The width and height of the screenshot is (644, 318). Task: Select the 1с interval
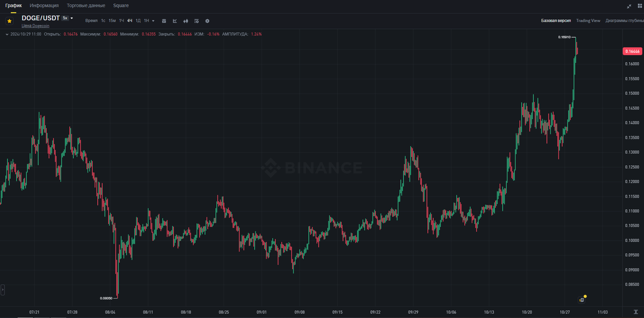[103, 20]
